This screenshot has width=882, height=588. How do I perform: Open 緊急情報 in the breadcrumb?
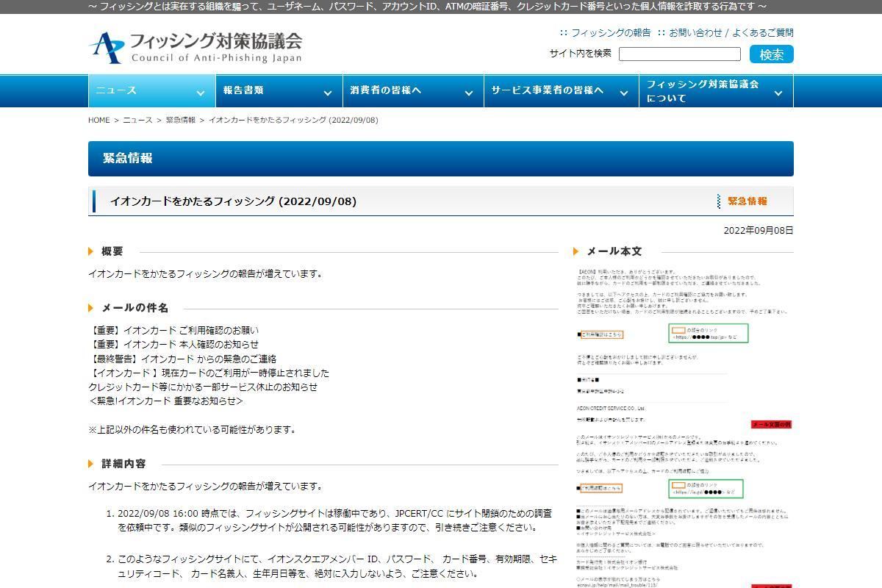[x=181, y=120]
